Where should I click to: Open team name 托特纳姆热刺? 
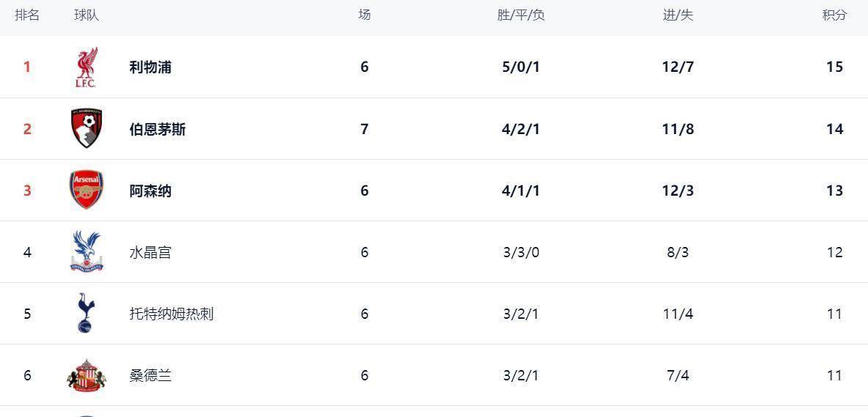click(x=171, y=314)
